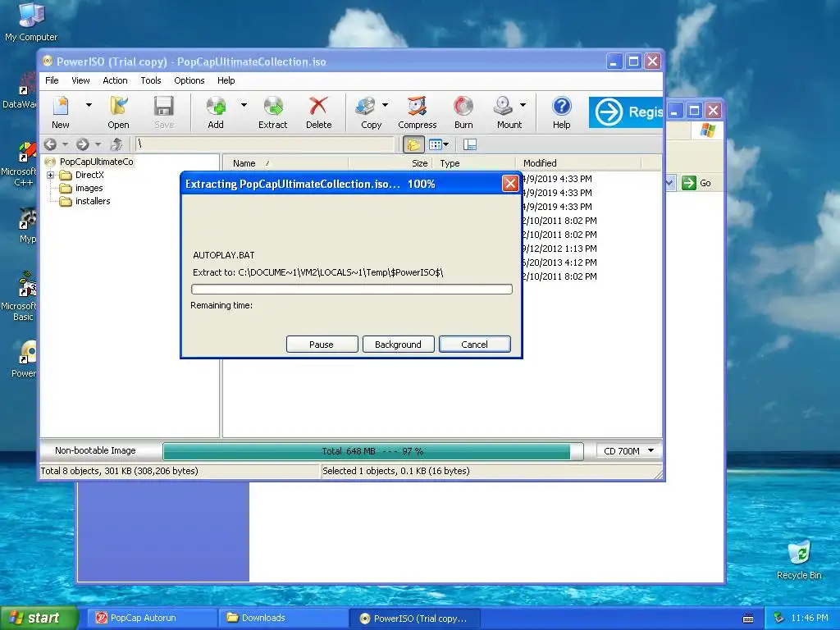Open the Start menu

tap(39, 618)
